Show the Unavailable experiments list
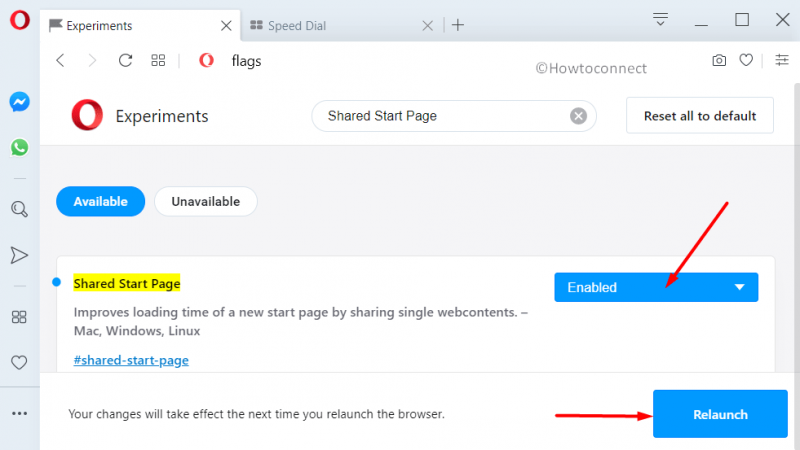 click(x=205, y=201)
